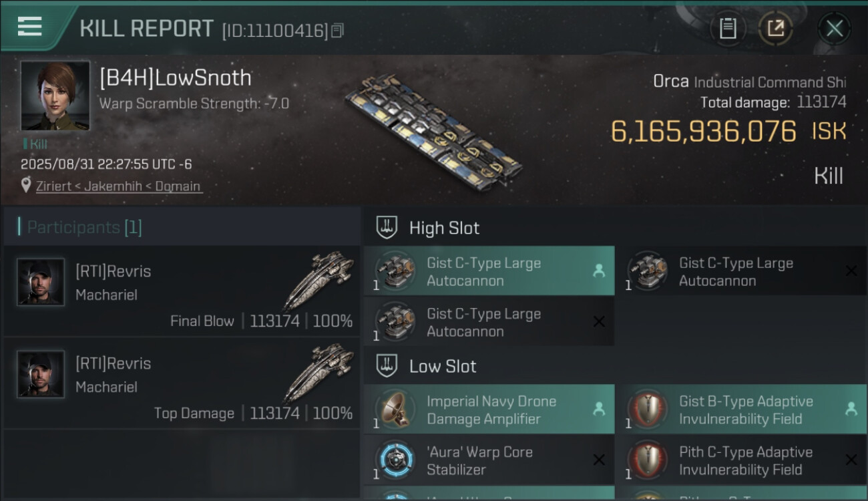Click the High Slot shield icon
868x501 pixels.
tap(387, 228)
